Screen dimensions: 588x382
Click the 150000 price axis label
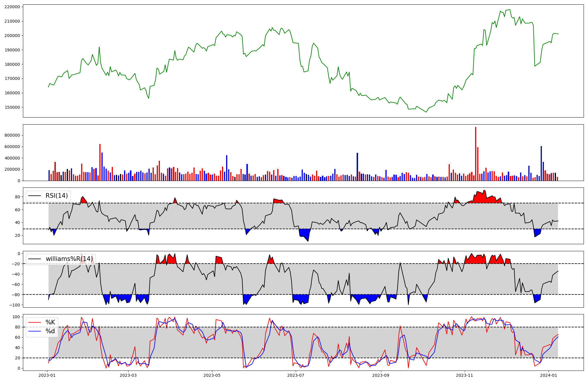[x=12, y=107]
